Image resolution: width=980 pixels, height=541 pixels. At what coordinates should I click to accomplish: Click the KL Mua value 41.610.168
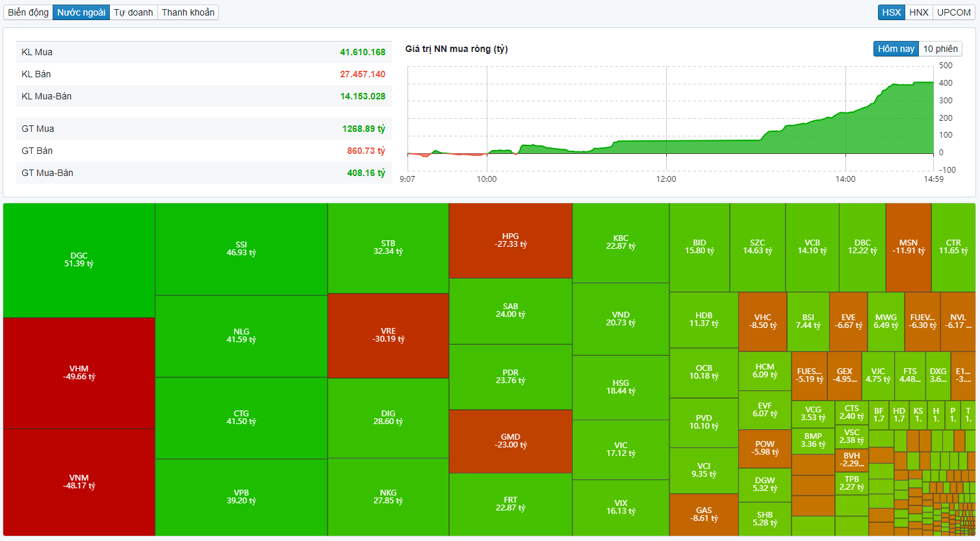click(363, 52)
